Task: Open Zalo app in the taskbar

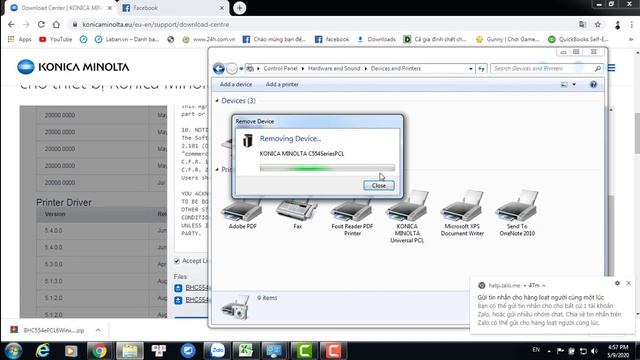Action: pyautogui.click(x=217, y=351)
